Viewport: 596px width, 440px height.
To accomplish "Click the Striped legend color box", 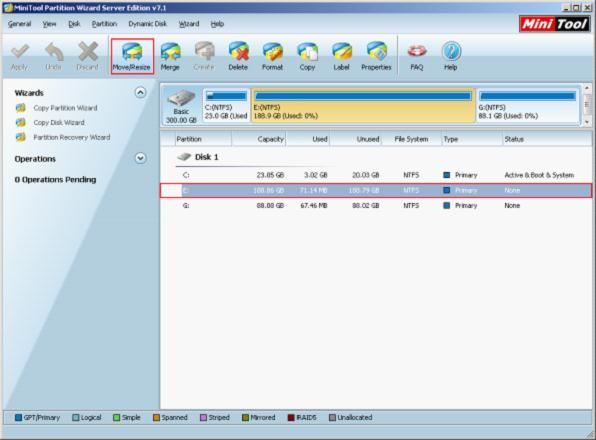I will (x=204, y=418).
